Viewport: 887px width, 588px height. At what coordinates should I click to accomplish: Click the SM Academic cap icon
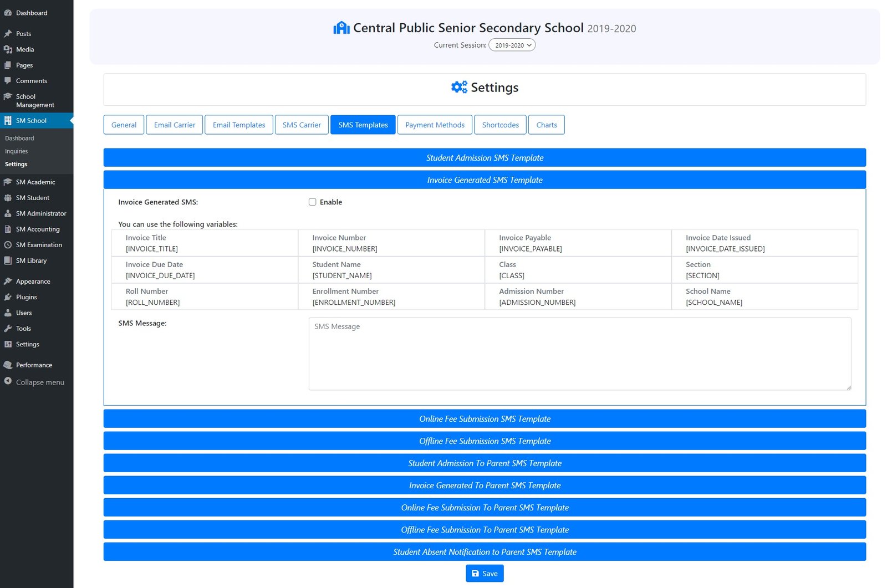8,182
